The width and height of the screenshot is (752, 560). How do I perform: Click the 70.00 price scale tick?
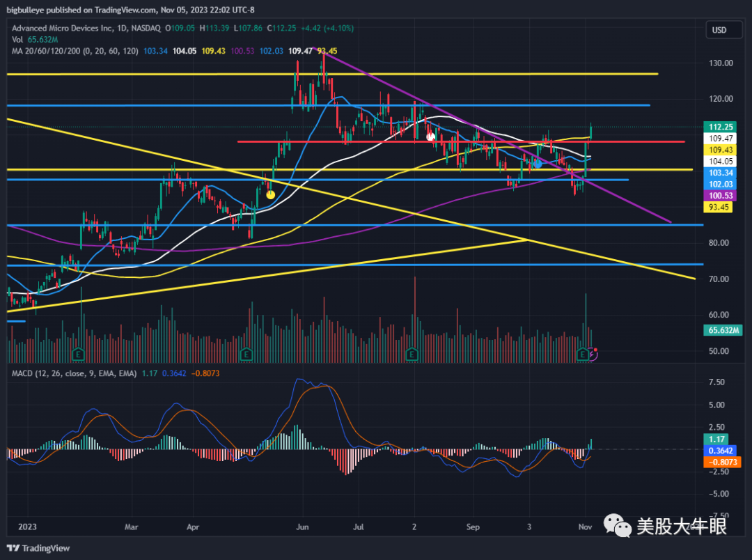pos(719,279)
